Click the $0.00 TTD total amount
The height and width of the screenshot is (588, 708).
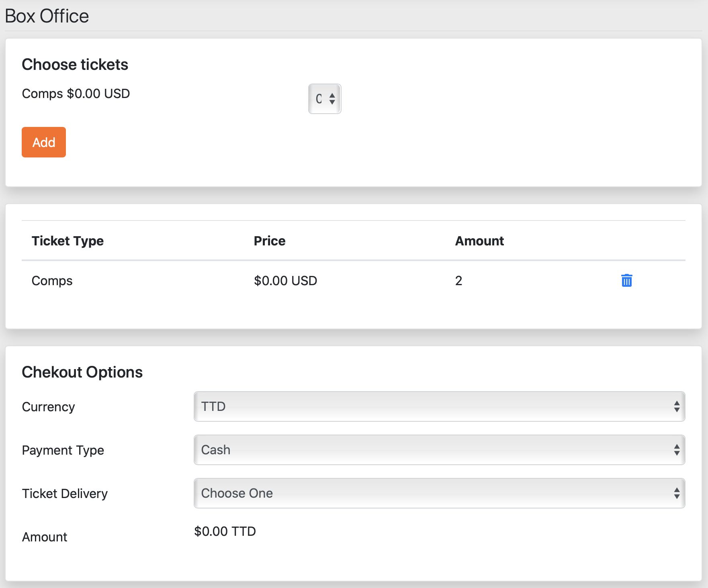[x=225, y=531]
